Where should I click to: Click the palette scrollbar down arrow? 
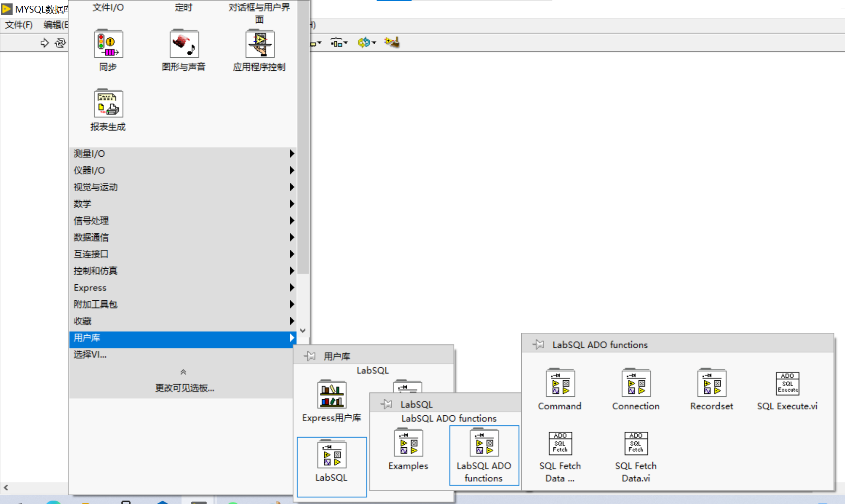click(302, 330)
